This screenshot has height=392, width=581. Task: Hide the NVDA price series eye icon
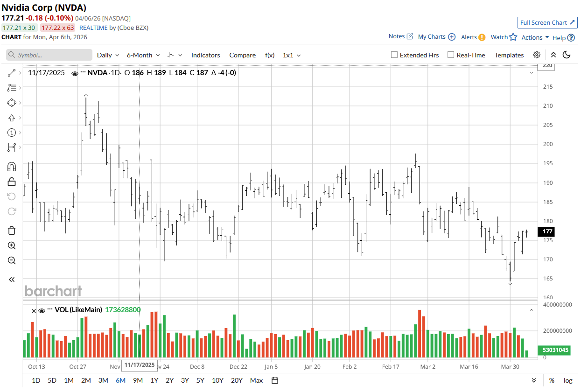coord(75,73)
